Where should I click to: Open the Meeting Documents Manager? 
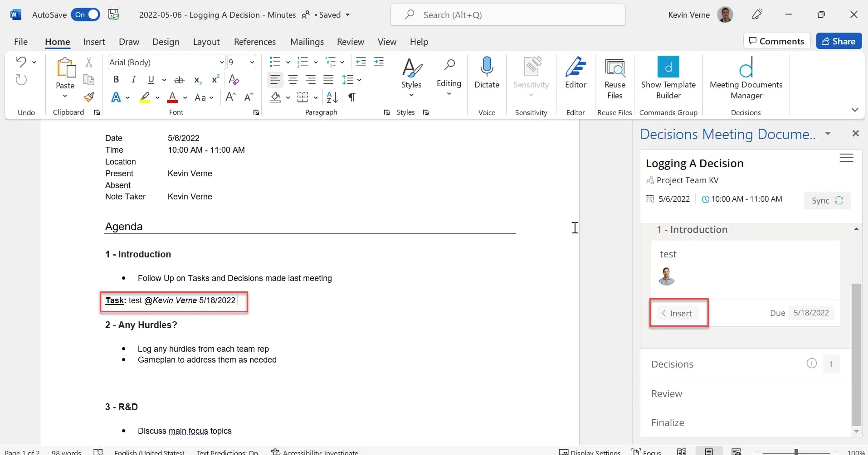pyautogui.click(x=746, y=77)
